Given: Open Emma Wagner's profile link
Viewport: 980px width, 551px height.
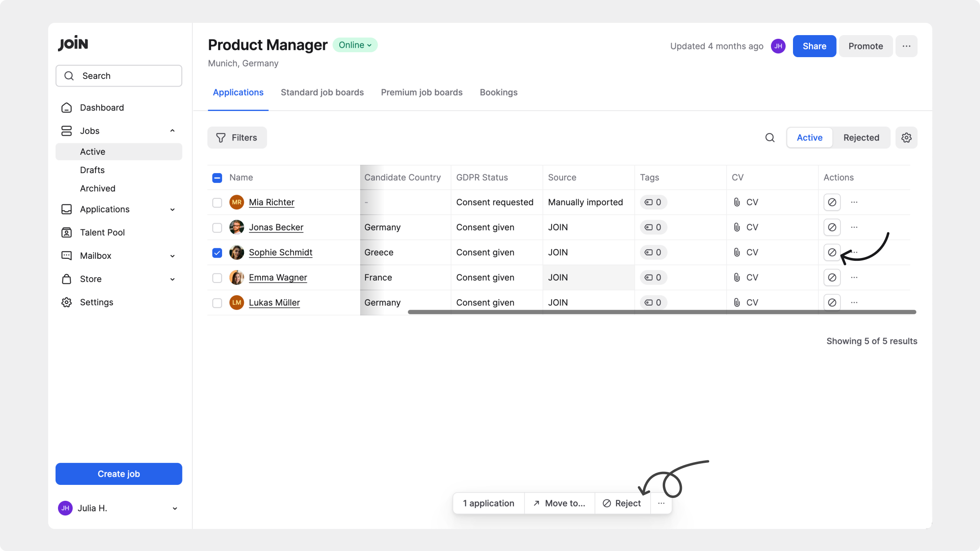Looking at the screenshot, I should [x=278, y=278].
